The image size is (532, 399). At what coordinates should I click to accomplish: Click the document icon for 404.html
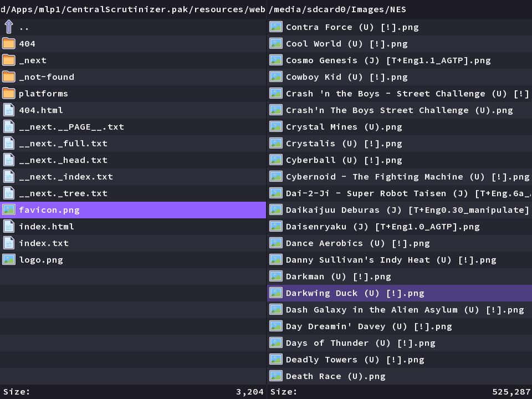coord(9,110)
